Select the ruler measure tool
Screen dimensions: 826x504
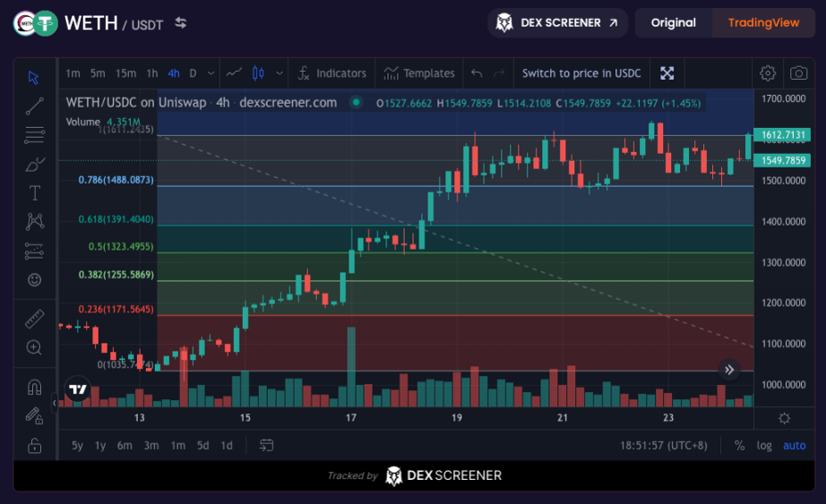(34, 319)
